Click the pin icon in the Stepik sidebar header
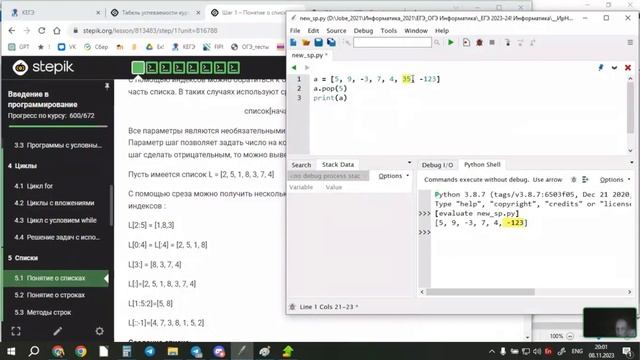The width and height of the screenshot is (640, 360). (107, 86)
